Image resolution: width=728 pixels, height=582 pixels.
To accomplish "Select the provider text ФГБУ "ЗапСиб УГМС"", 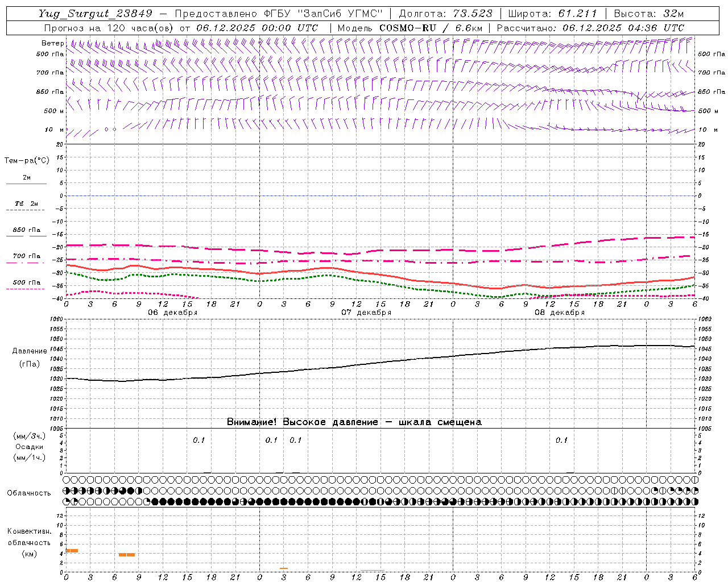I will (x=323, y=14).
